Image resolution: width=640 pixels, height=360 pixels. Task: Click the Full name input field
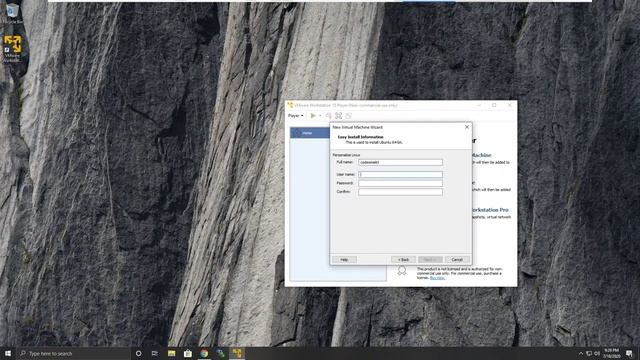click(400, 162)
